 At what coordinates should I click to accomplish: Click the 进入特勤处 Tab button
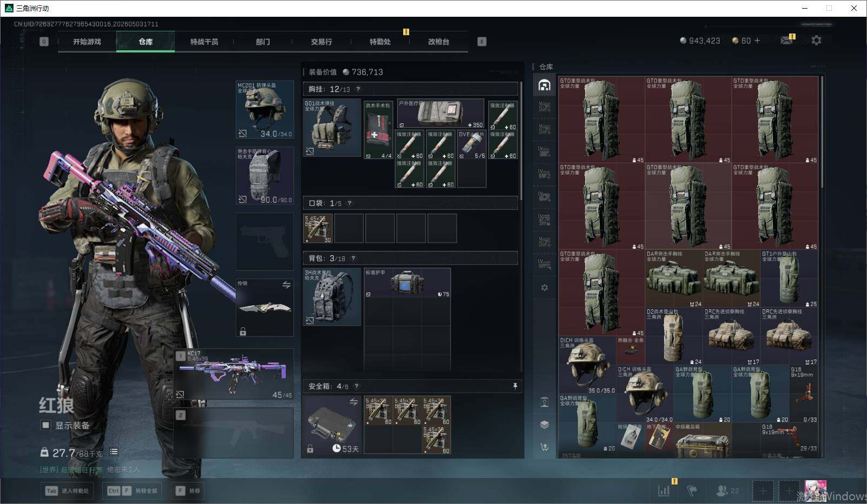click(x=68, y=490)
